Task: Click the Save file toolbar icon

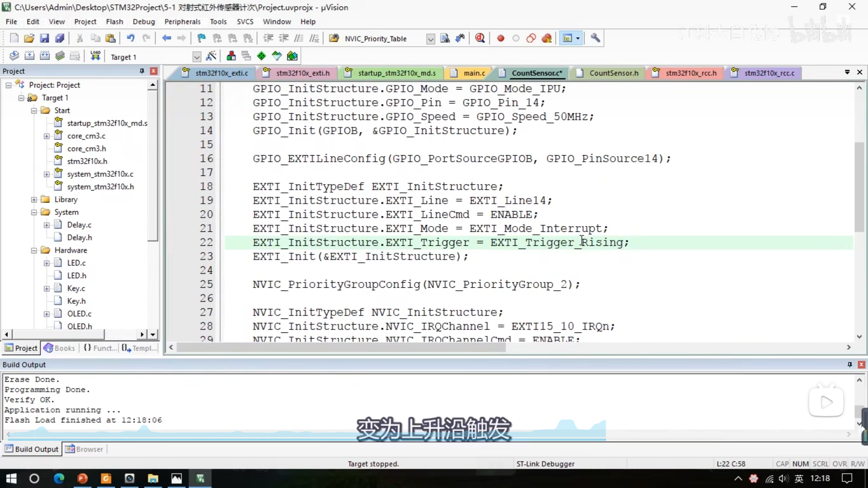Action: (44, 38)
